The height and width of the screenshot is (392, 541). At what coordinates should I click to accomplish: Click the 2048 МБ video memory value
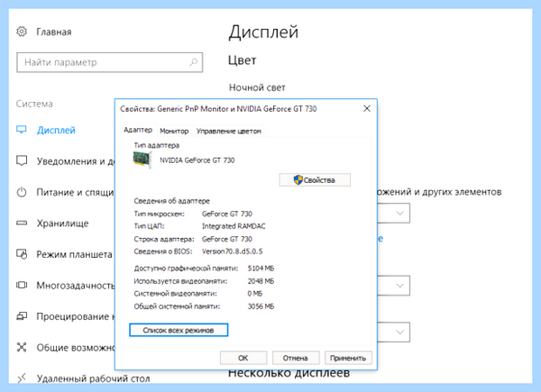[261, 281]
